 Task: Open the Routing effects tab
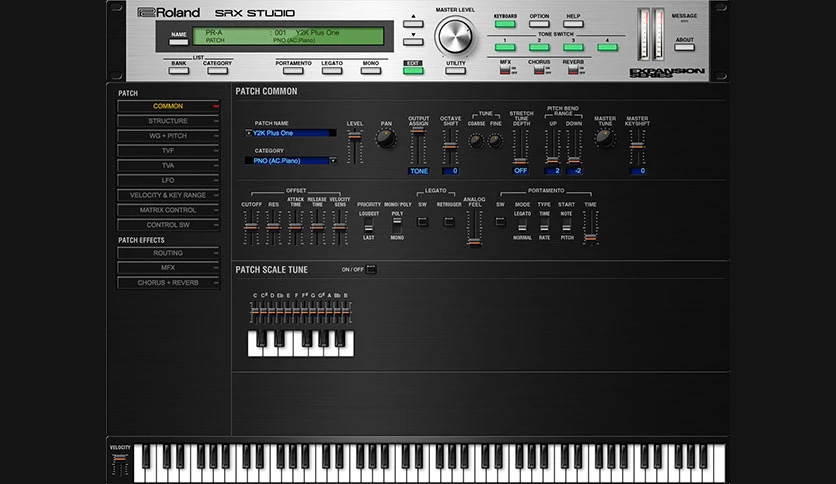168,253
